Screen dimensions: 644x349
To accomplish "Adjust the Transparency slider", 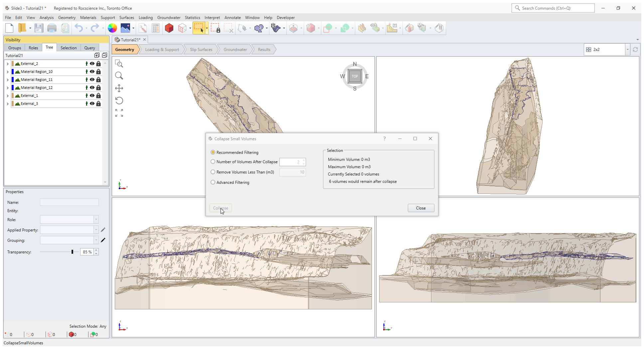I will click(x=73, y=252).
